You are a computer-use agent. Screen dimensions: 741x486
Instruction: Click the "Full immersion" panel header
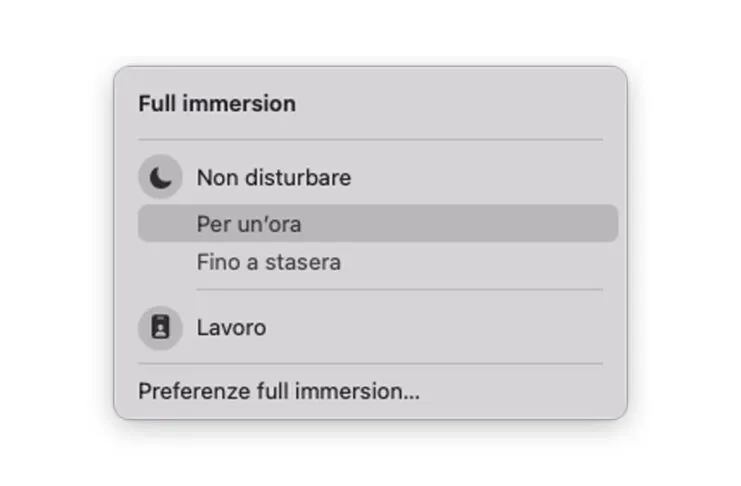coord(217,104)
